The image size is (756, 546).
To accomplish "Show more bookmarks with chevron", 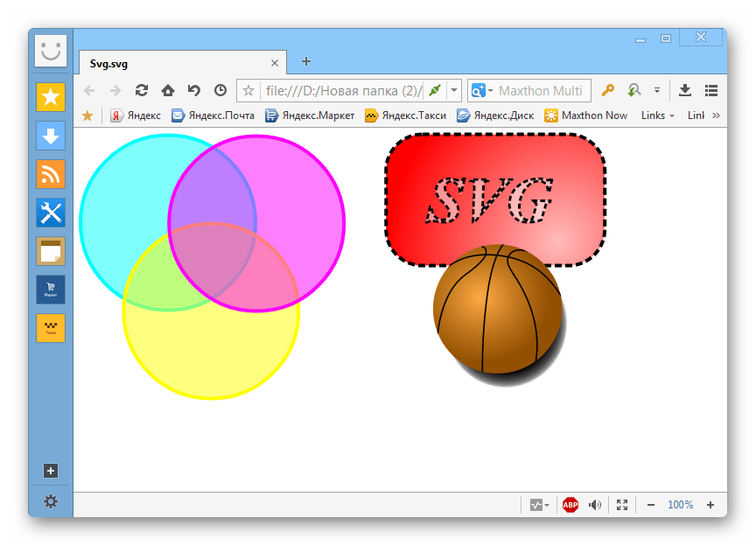I will click(716, 115).
